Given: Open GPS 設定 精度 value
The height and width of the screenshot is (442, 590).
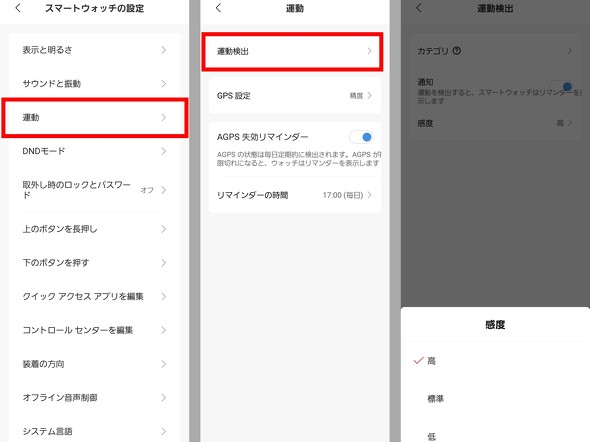Looking at the screenshot, I should click(356, 96).
